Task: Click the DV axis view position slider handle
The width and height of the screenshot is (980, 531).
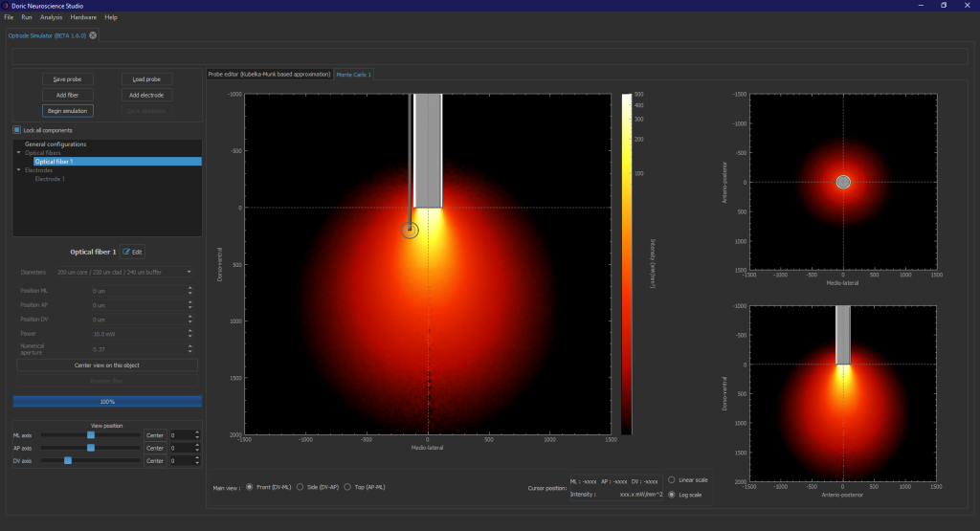Action: 68,460
